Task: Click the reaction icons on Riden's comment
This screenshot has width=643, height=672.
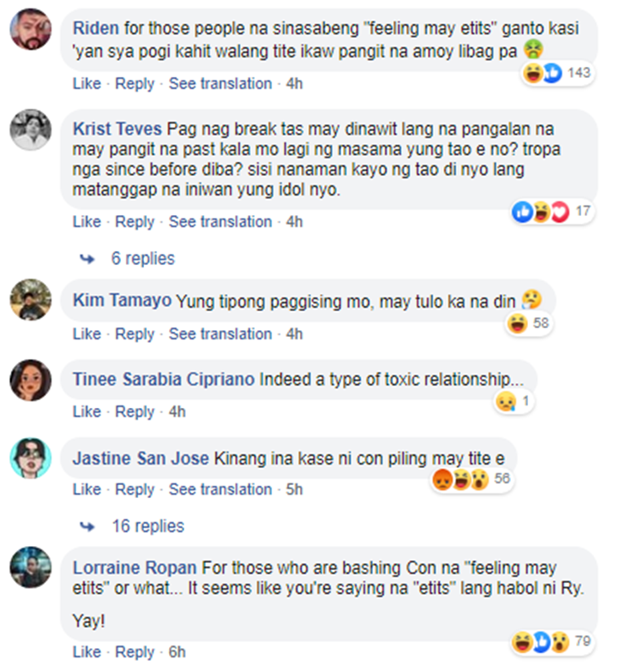Action: point(542,74)
